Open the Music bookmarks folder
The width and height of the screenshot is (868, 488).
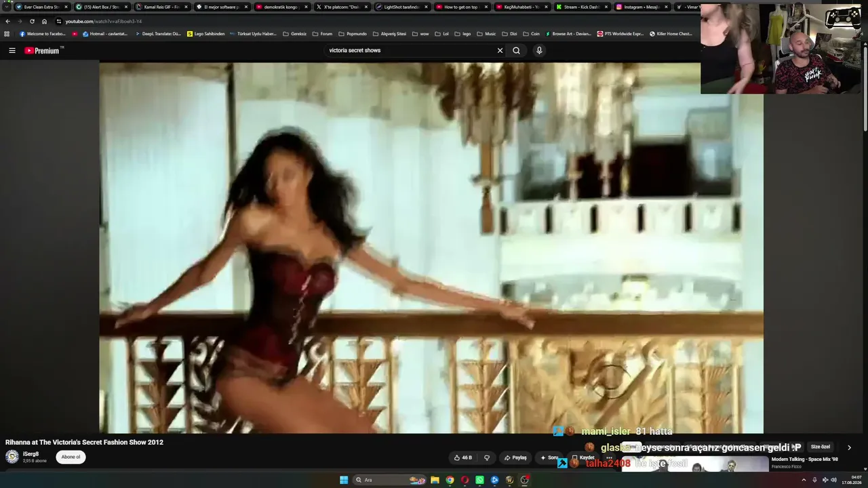(x=486, y=33)
